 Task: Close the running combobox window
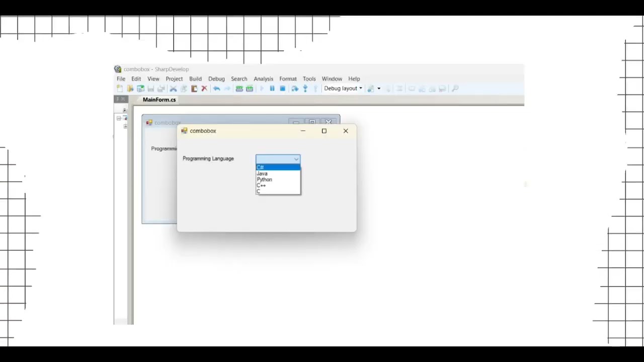[x=346, y=131]
